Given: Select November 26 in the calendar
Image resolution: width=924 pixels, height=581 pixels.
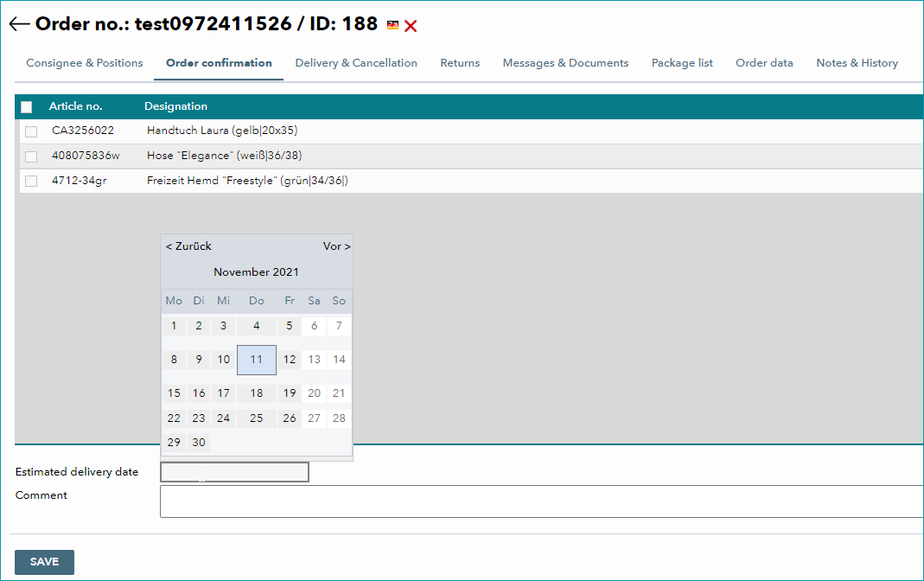Looking at the screenshot, I should (290, 418).
